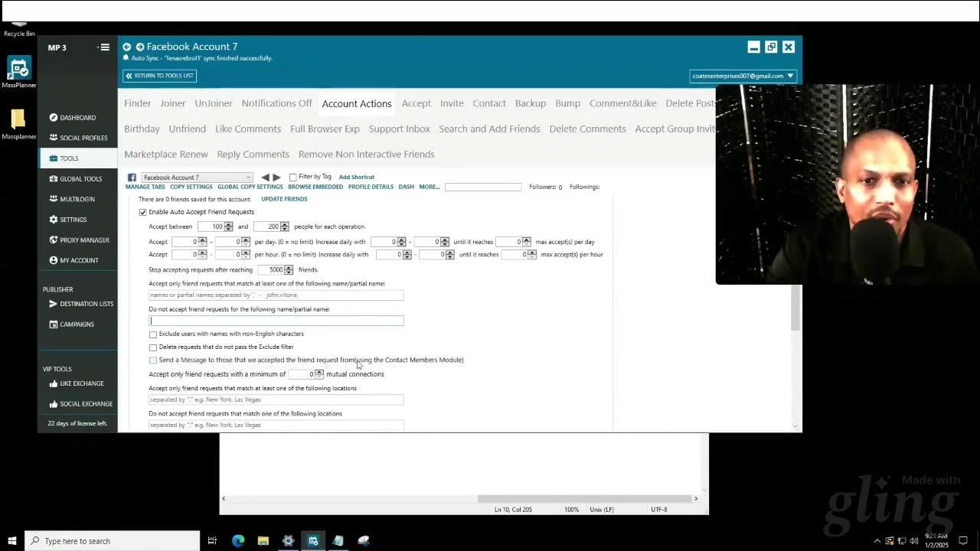
Task: Open Multilogin in the sidebar
Action: coord(72,199)
